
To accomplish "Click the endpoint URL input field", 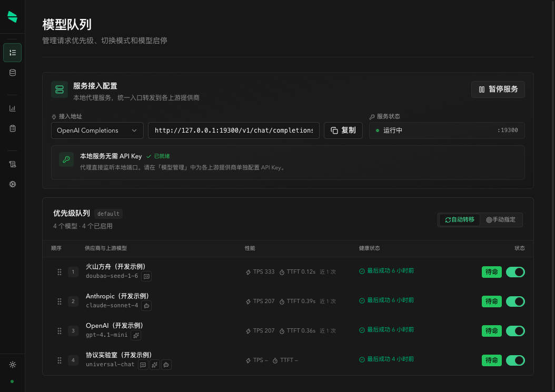I will click(x=234, y=130).
